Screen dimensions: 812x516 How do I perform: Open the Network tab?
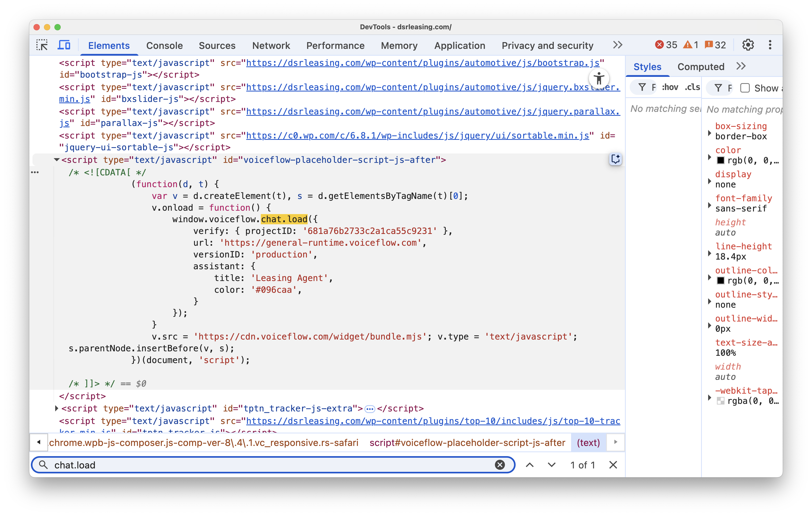pos(271,45)
